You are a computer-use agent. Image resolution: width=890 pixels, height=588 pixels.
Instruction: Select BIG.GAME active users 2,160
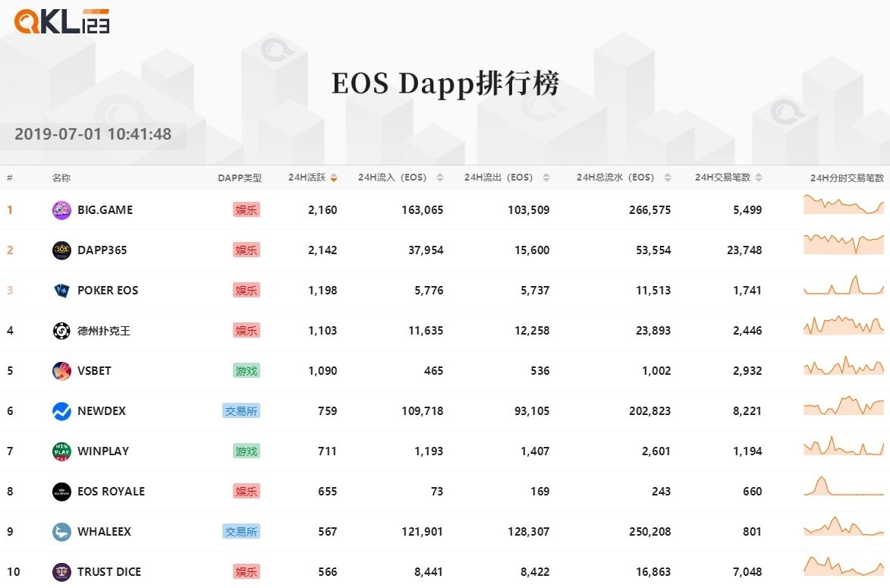pyautogui.click(x=322, y=210)
